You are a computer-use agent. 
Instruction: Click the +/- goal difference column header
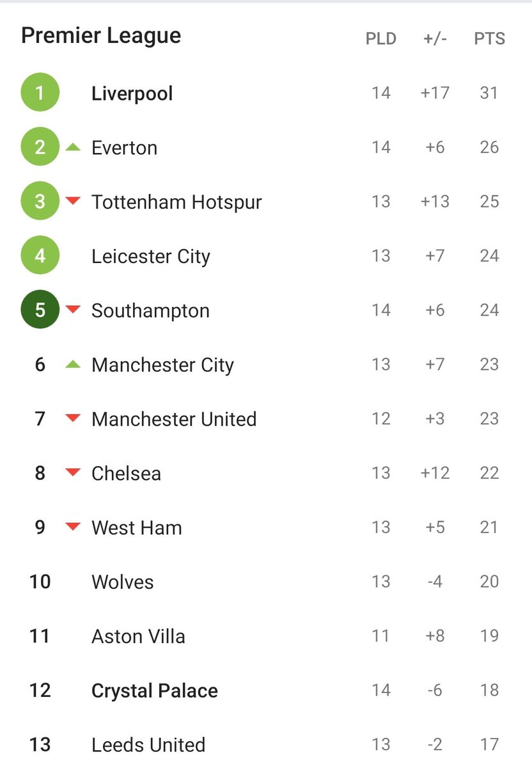click(x=435, y=39)
